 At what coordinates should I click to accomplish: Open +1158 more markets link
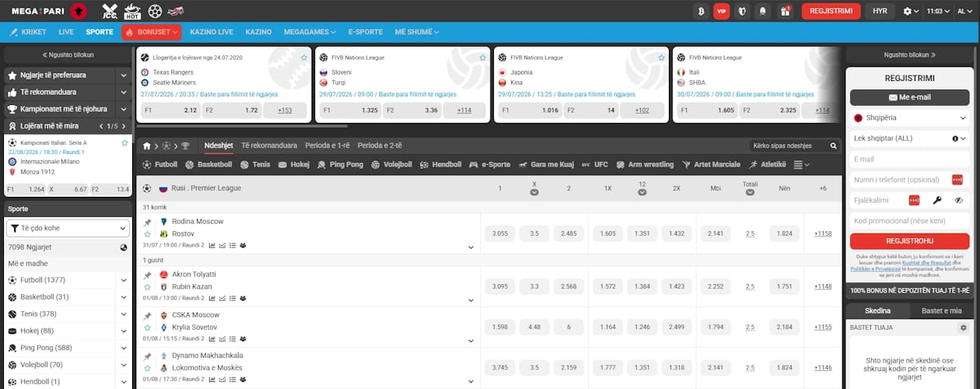(822, 233)
